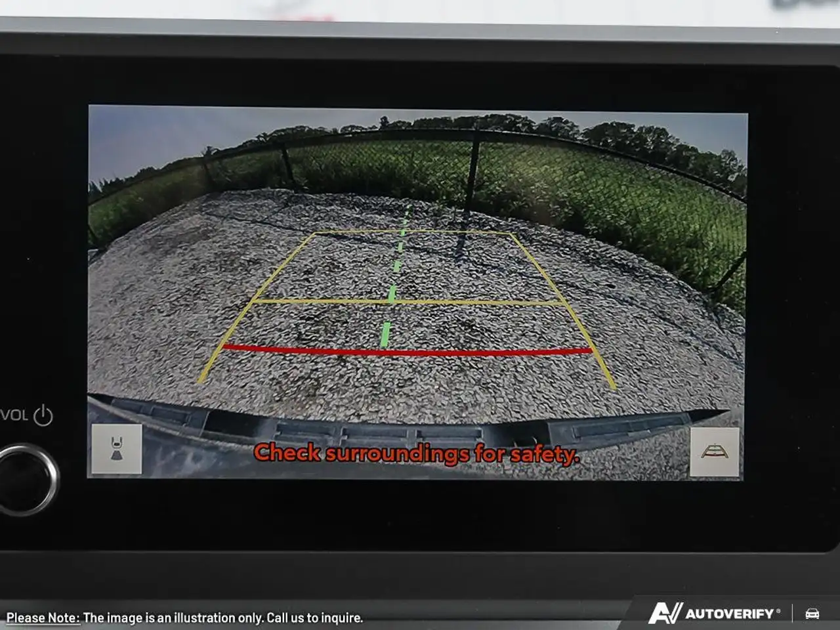Tap the left yellow side guide line
The image size is (840, 630).
tap(257, 308)
